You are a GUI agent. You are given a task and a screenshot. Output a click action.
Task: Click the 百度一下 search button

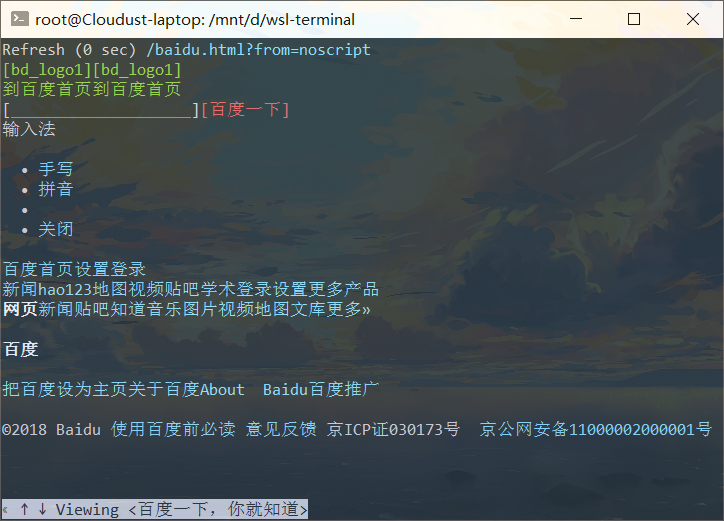246,110
